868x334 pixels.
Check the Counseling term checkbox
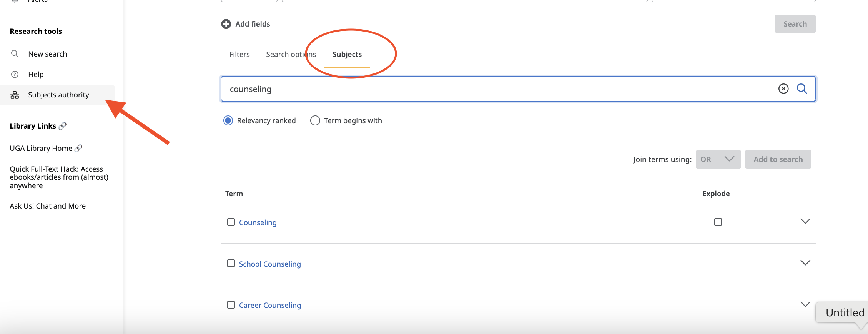coord(231,222)
